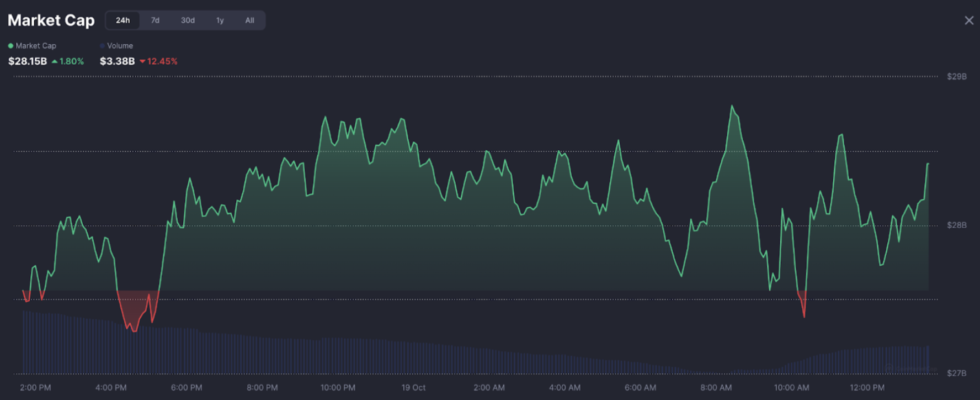Click the Market Cap chart title
Image resolution: width=980 pixels, height=400 pixels.
(x=51, y=20)
